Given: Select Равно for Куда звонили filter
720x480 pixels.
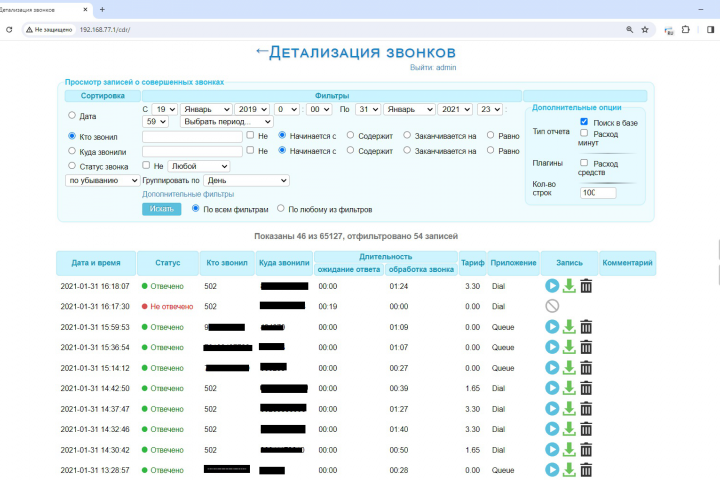Looking at the screenshot, I should point(490,150).
